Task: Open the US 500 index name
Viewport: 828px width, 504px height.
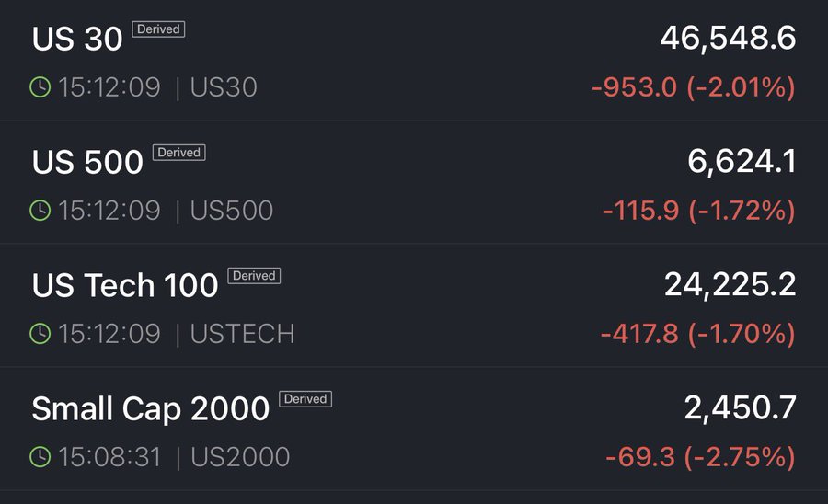Action: point(87,162)
